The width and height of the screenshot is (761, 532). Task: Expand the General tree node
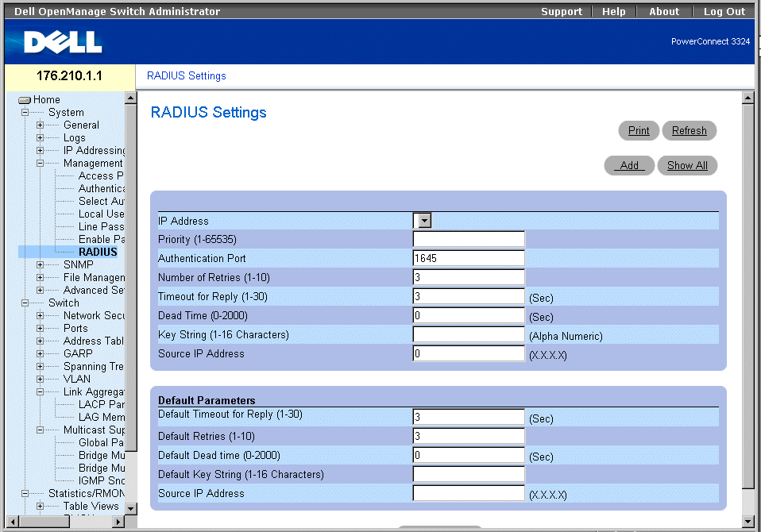pos(40,125)
